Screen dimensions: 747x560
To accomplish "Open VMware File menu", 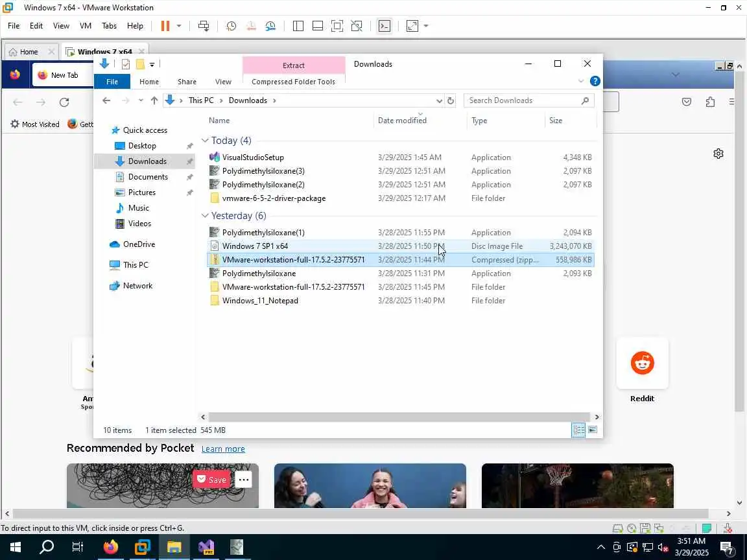I will [x=14, y=26].
